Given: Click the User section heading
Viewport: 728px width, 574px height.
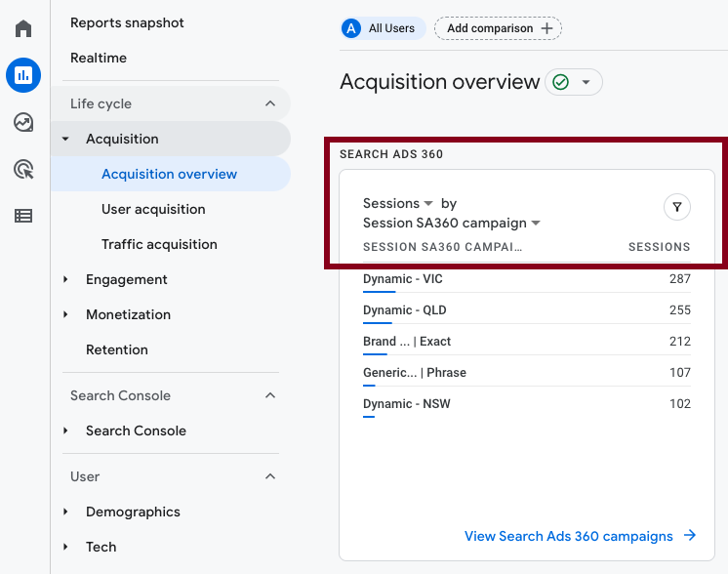Looking at the screenshot, I should tap(85, 476).
